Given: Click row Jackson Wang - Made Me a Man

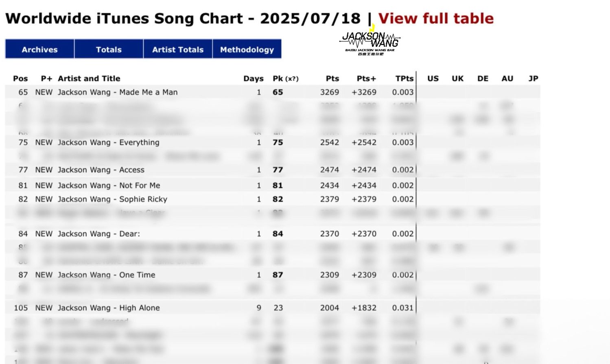Looking at the screenshot, I should click(273, 92).
